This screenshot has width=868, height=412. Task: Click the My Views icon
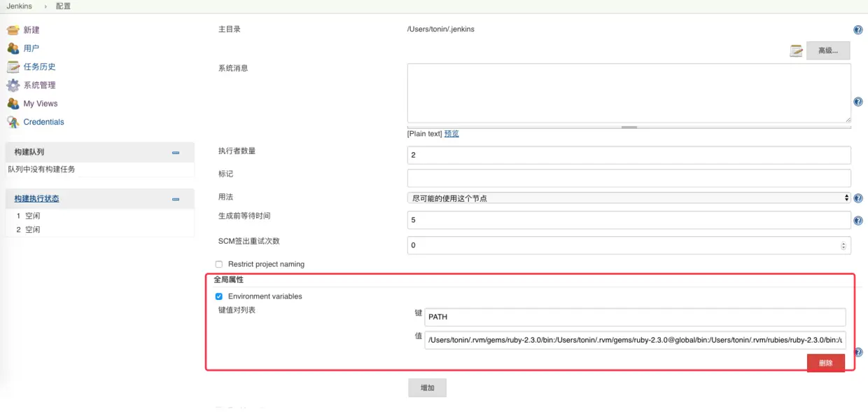point(13,103)
